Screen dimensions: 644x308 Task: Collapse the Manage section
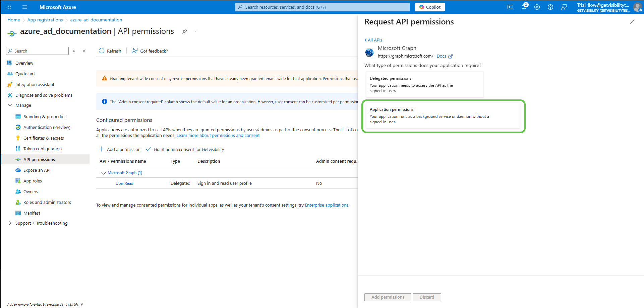pos(10,105)
